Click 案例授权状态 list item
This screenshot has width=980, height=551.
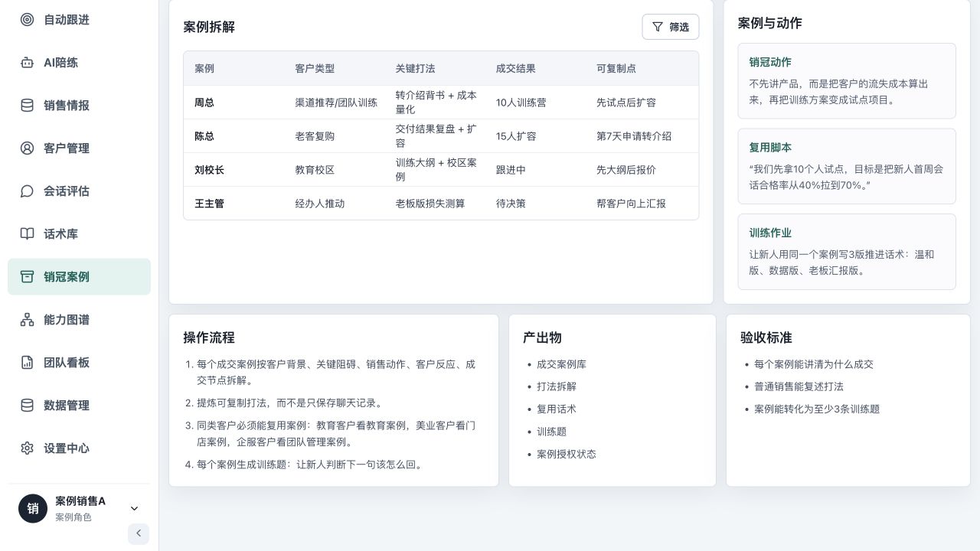point(567,454)
